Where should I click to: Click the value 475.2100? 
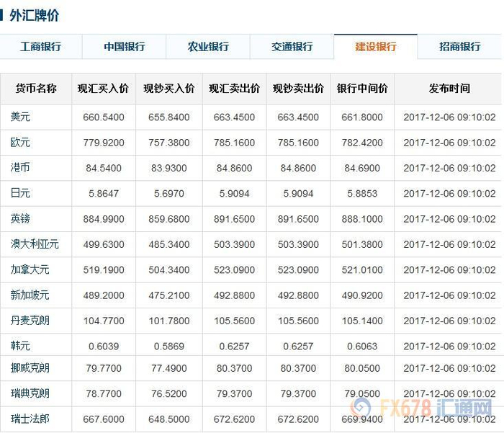pyautogui.click(x=169, y=295)
